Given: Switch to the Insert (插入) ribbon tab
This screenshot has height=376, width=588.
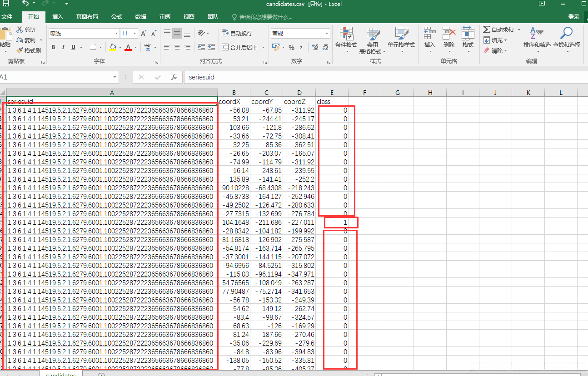Looking at the screenshot, I should click(58, 17).
